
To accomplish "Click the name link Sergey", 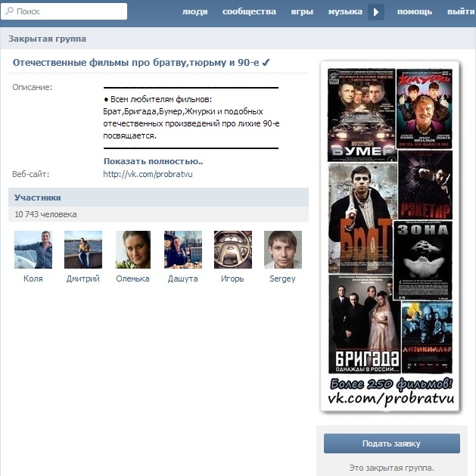I will pos(282,278).
